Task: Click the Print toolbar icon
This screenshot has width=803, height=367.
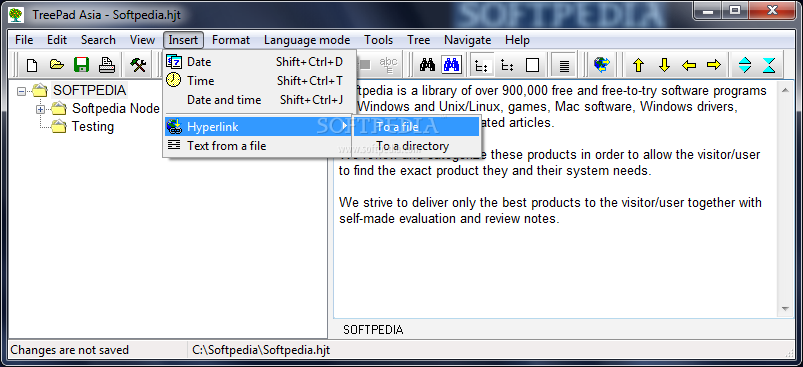Action: [107, 65]
